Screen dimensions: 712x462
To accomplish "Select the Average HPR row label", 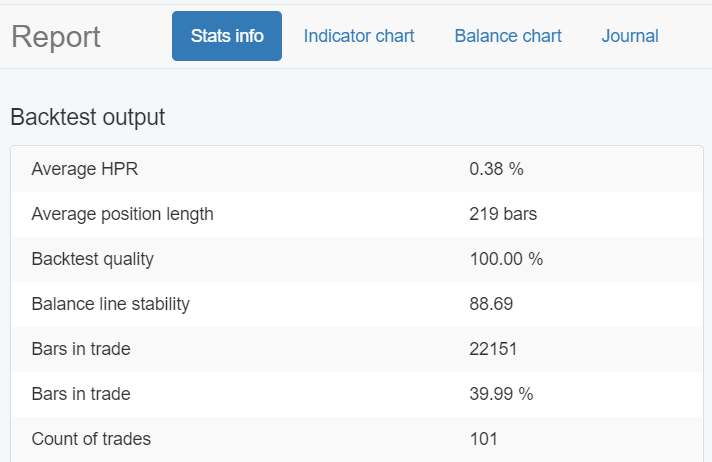I will [84, 169].
